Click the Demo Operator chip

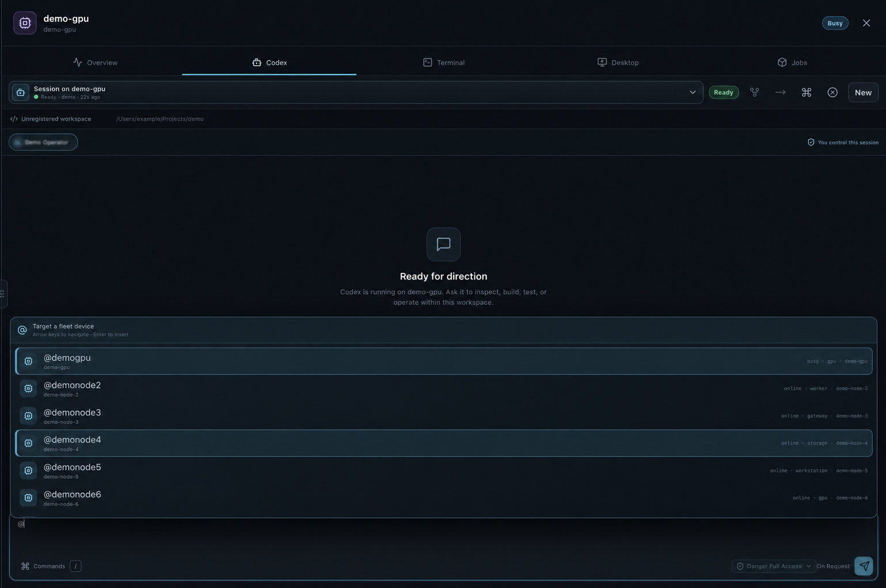(x=43, y=142)
